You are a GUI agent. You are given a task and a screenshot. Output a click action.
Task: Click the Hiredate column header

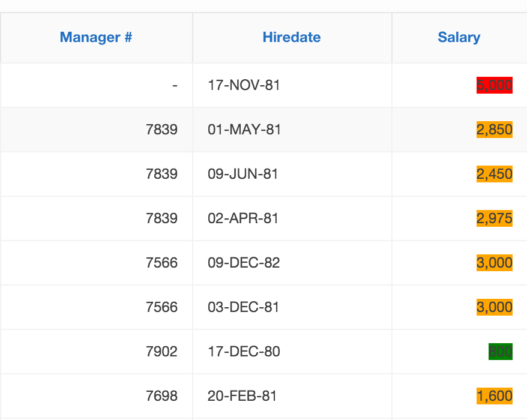pos(292,37)
